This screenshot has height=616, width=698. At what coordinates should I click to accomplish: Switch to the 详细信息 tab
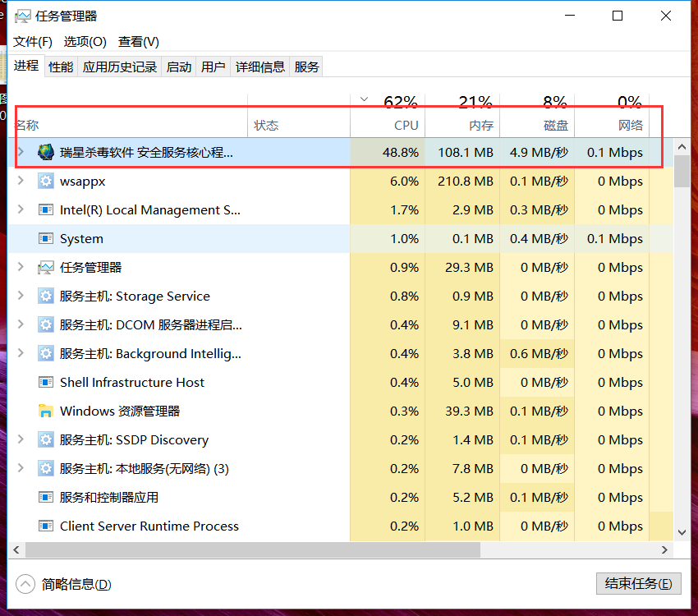pyautogui.click(x=260, y=67)
